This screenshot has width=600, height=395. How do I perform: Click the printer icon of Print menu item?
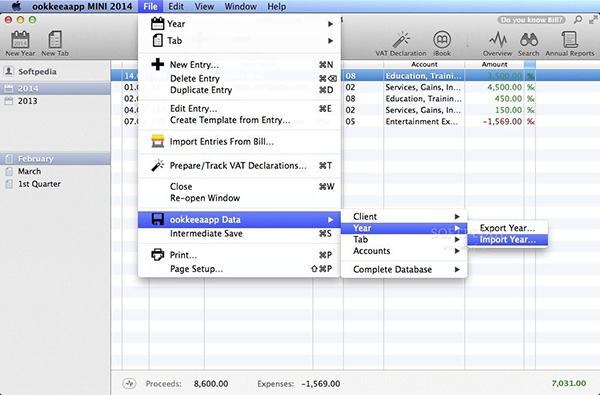pyautogui.click(x=157, y=255)
